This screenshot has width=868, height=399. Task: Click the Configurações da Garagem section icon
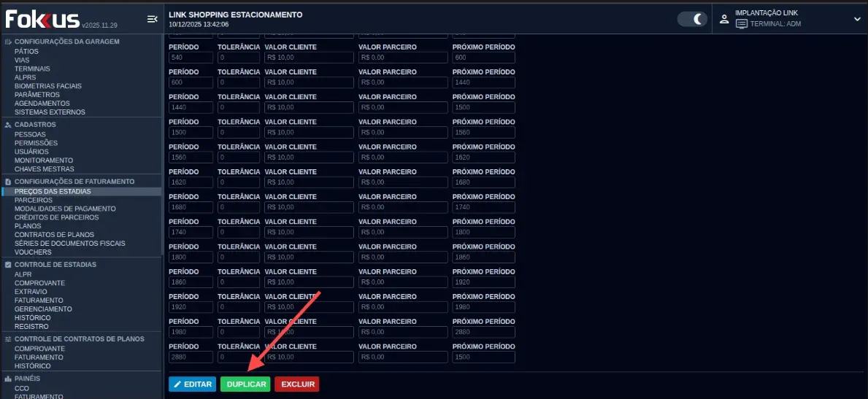click(x=7, y=42)
